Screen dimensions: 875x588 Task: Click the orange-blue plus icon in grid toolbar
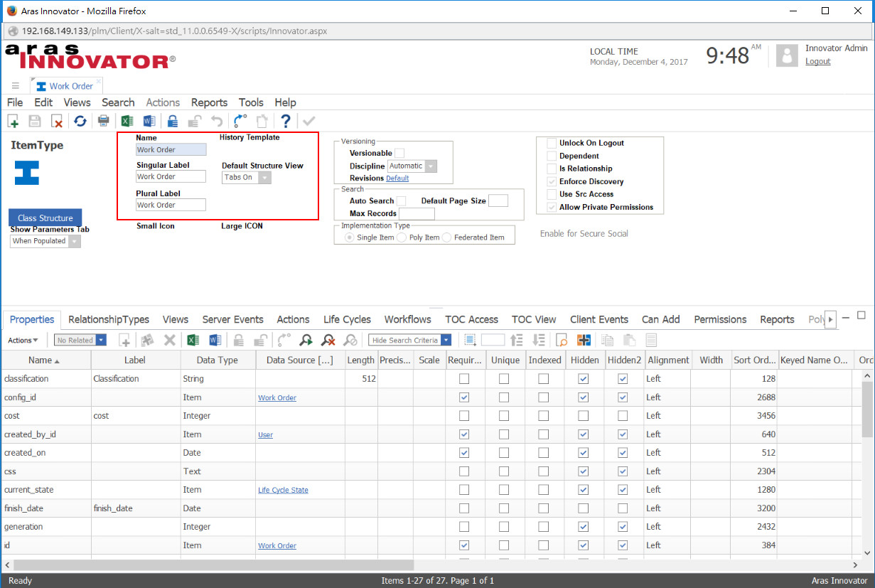coord(584,340)
